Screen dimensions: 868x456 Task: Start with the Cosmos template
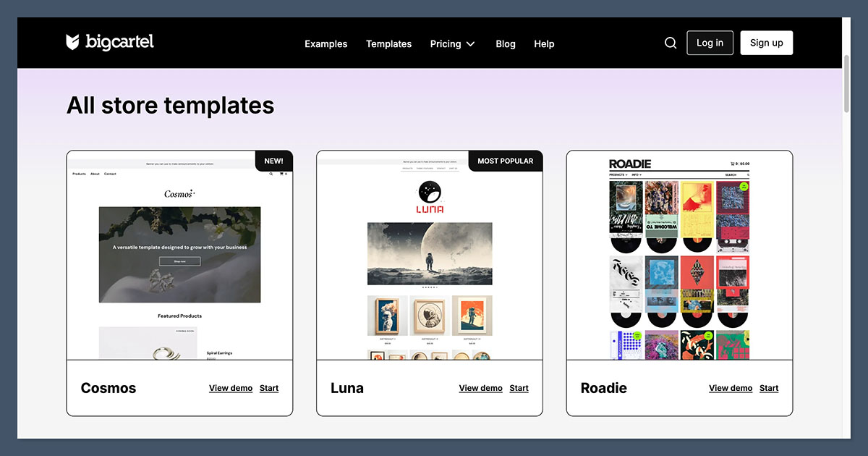click(269, 388)
